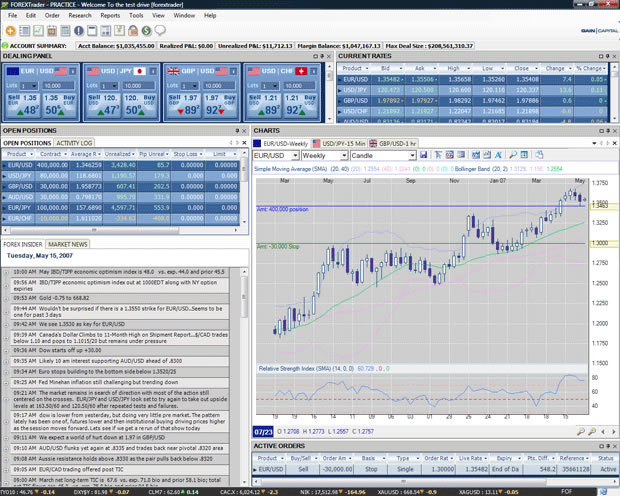Open the calculator icon in main toolbar
Image resolution: width=620 pixels, height=496 pixels.
[x=65, y=30]
